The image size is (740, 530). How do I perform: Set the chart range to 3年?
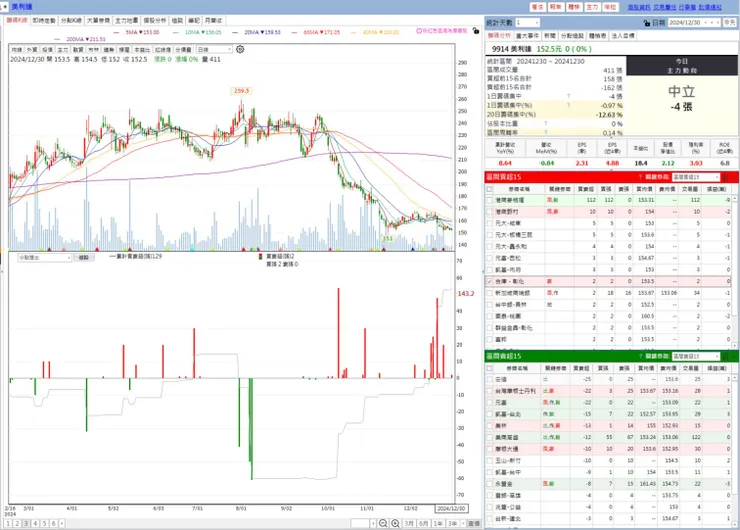pyautogui.click(x=453, y=523)
